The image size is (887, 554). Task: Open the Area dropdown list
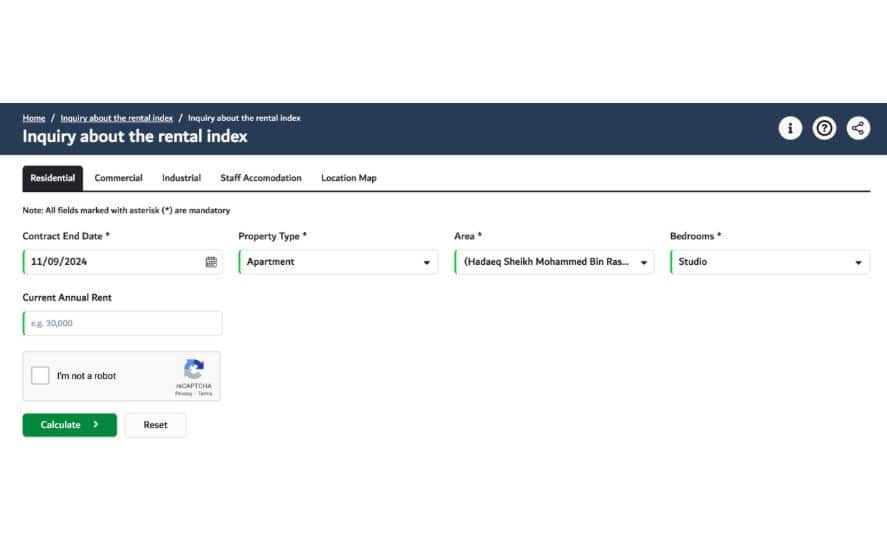coord(554,262)
